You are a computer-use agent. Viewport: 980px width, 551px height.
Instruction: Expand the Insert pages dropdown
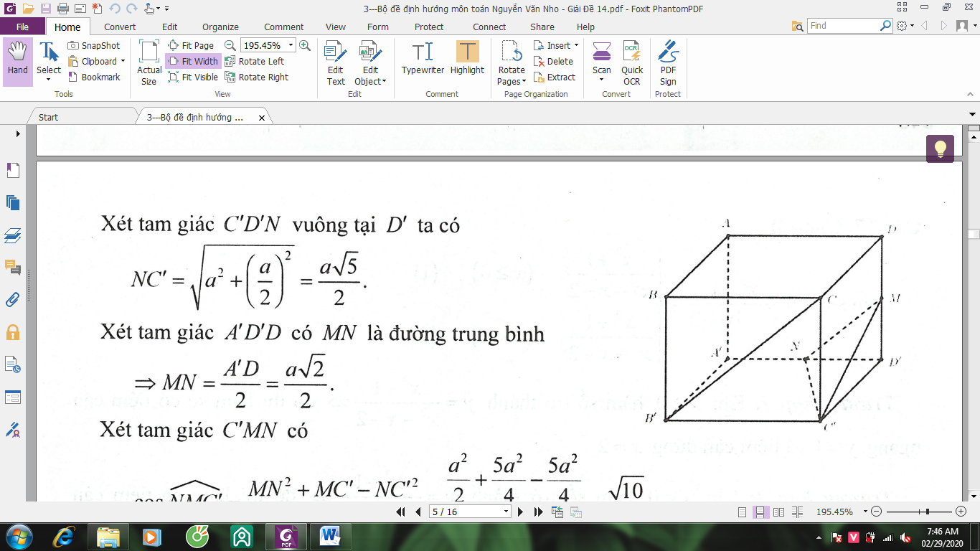(x=576, y=45)
